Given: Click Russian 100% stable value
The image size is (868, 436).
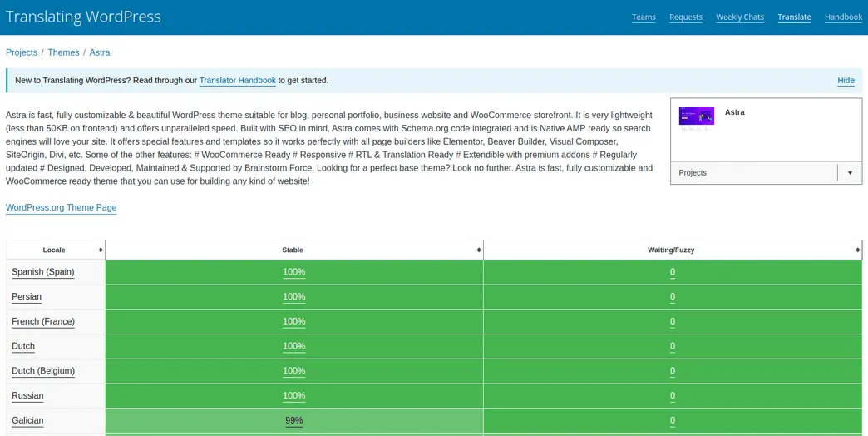Looking at the screenshot, I should (x=294, y=395).
